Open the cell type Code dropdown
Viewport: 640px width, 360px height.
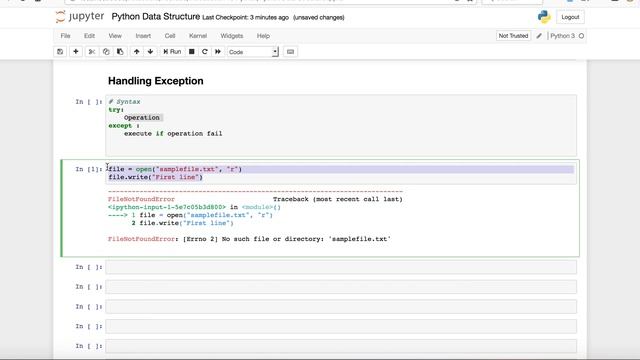point(253,52)
